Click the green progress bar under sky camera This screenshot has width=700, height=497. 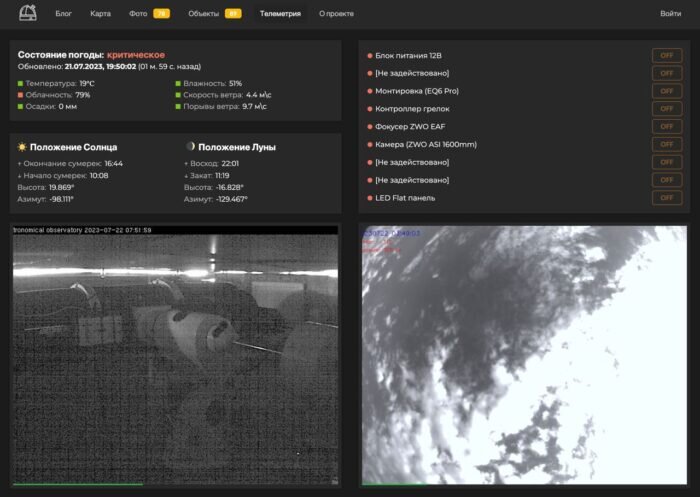pyautogui.click(x=393, y=484)
